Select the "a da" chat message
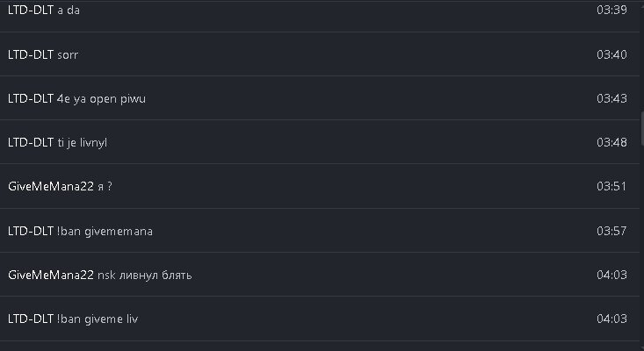Viewport: 644px width, 351px height. [69, 11]
